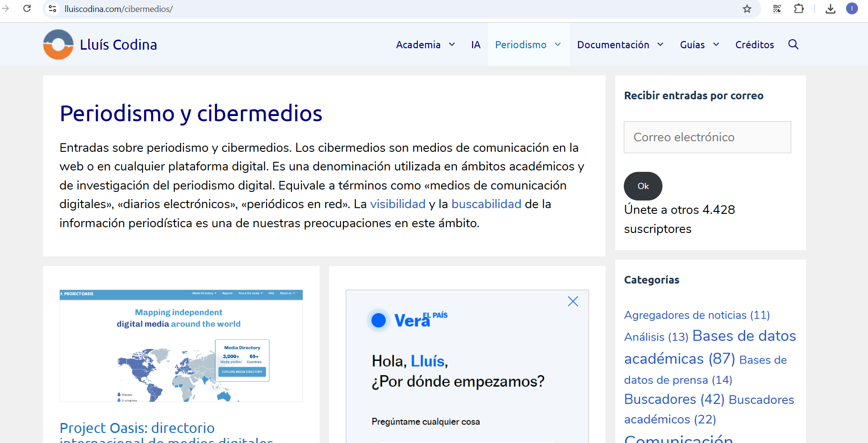This screenshot has height=443, width=868.
Task: Expand the Periodismo dropdown arrow
Action: tap(558, 44)
